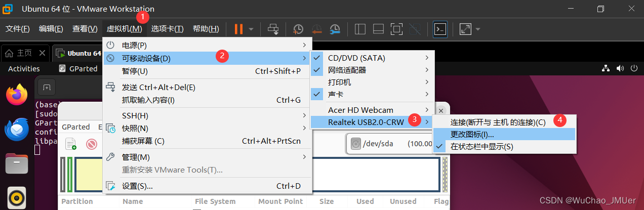Viewport: 644px width, 210px height.
Task: Click the settings icon beside 设置(S)
Action: (110, 186)
